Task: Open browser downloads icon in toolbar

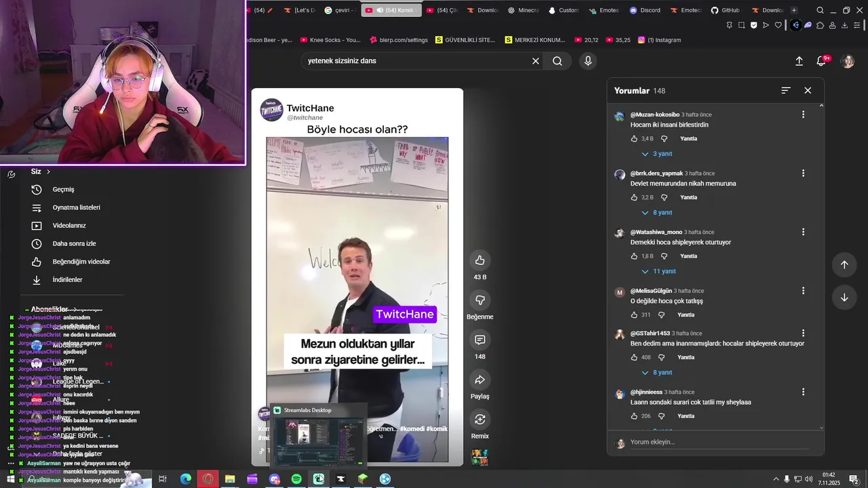Action: [x=844, y=25]
